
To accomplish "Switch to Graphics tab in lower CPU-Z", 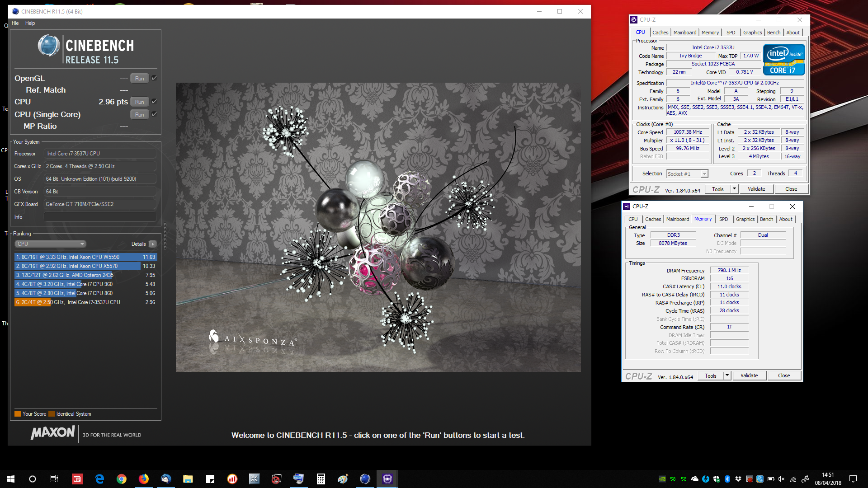I will coord(745,219).
